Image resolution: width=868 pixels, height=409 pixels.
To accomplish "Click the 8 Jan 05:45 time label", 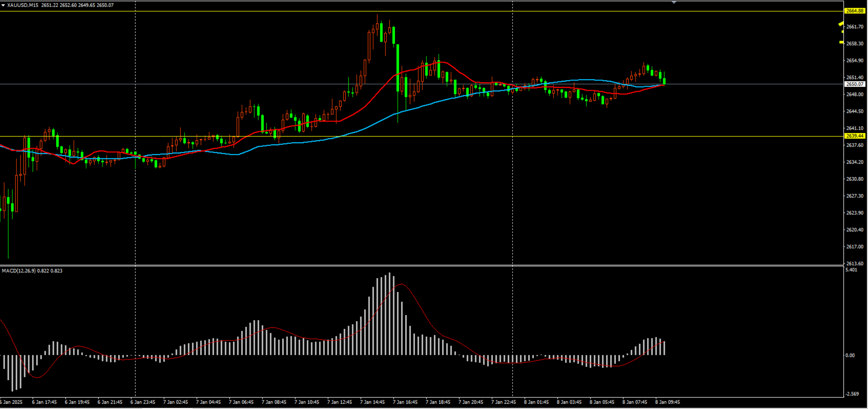I will tap(602, 402).
